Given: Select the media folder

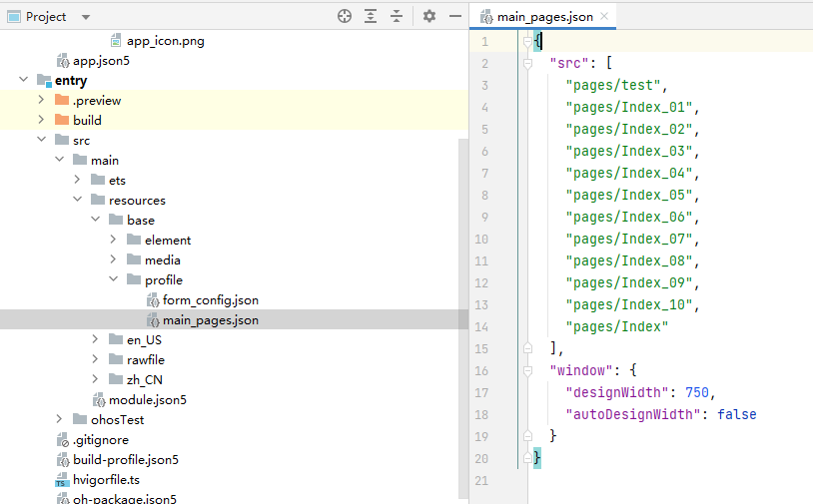Looking at the screenshot, I should [x=162, y=260].
